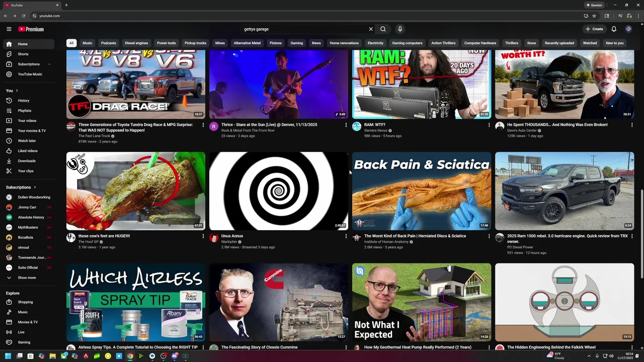Clear the search box with X
644x362 pixels.
tap(371, 29)
